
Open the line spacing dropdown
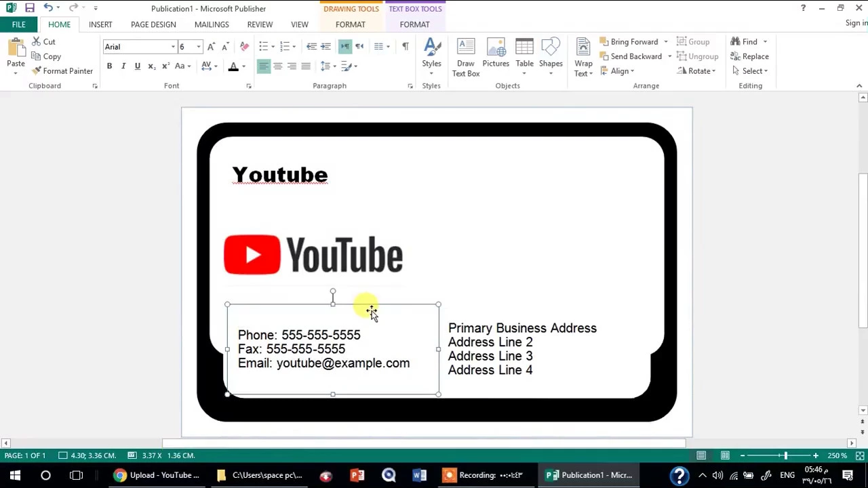pyautogui.click(x=328, y=66)
